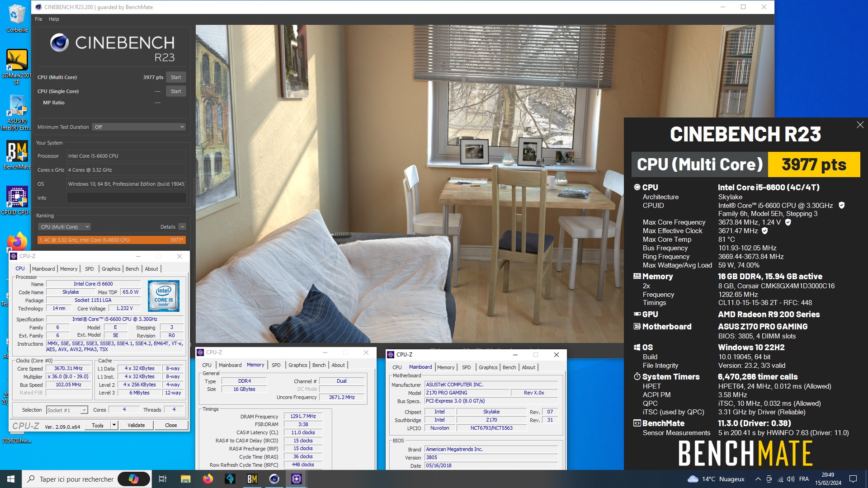Click the Details label in the Ranking section

tap(168, 227)
